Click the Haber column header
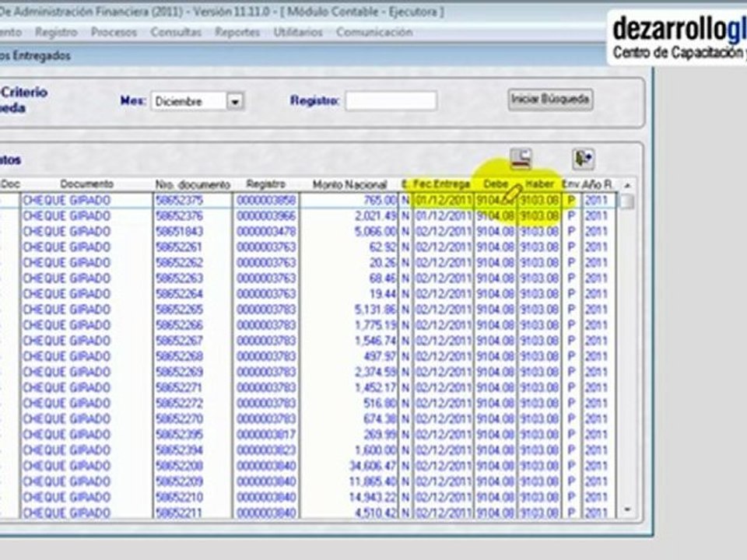Viewport: 747px width, 560px height. [x=539, y=184]
